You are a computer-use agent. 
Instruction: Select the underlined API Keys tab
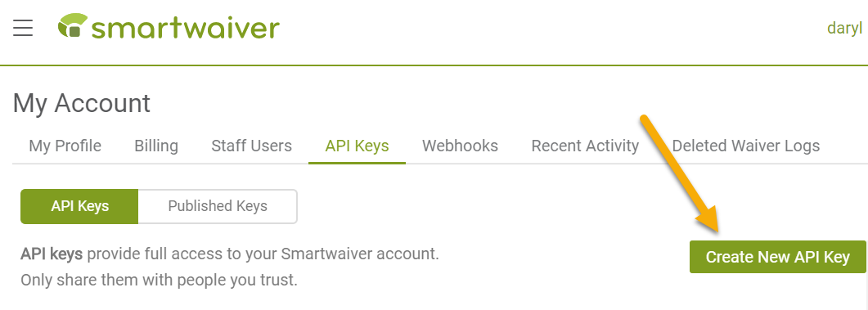pos(357,146)
